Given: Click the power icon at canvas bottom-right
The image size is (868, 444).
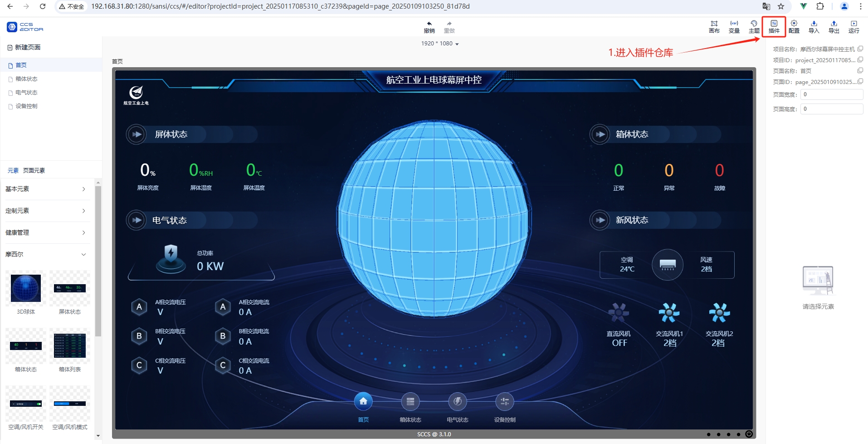Looking at the screenshot, I should [x=749, y=434].
